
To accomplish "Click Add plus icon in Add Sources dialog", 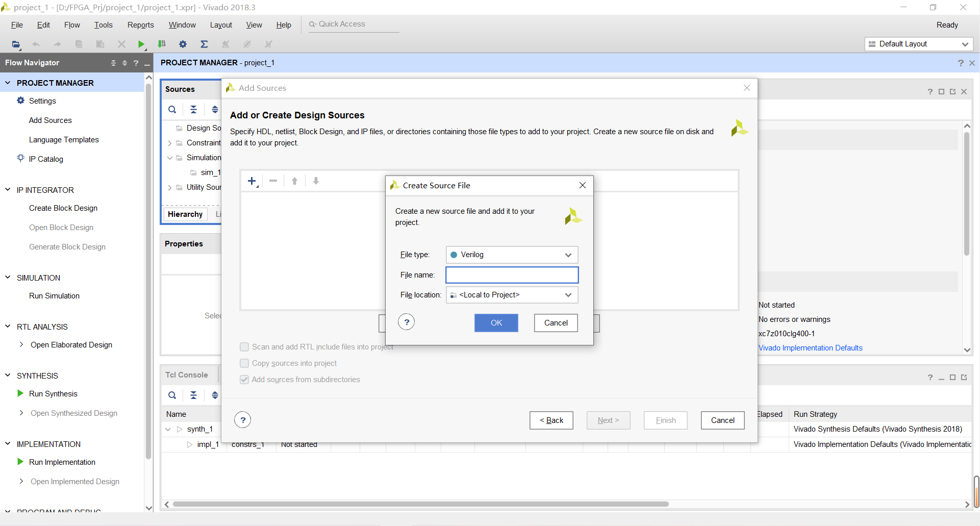I will pos(252,181).
